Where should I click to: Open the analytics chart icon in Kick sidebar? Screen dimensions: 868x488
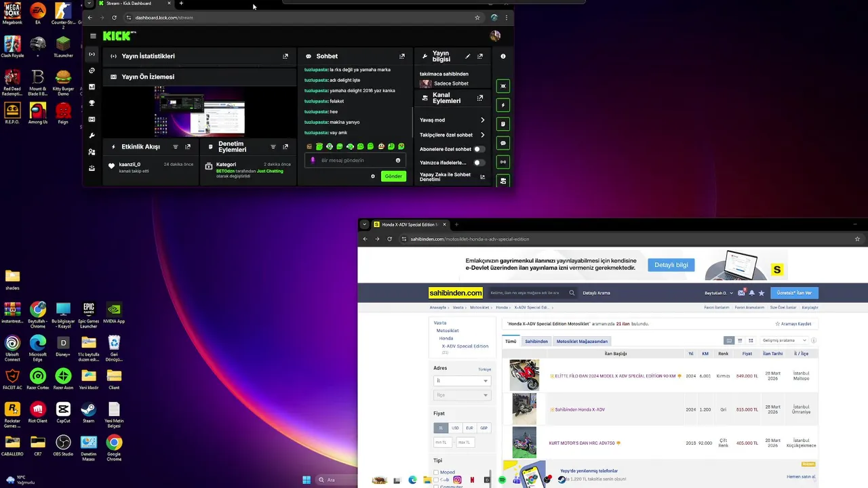[92, 87]
